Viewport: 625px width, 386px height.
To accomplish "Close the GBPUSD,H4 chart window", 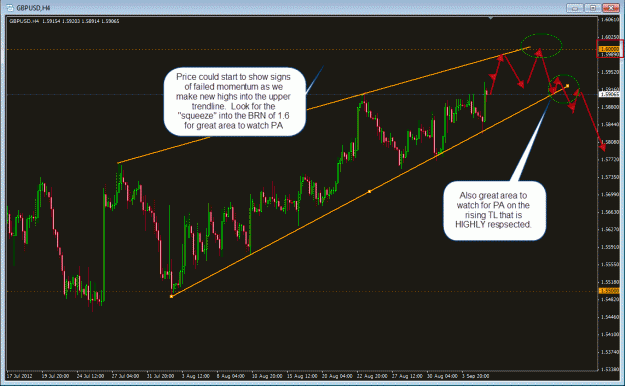I will [611, 8].
